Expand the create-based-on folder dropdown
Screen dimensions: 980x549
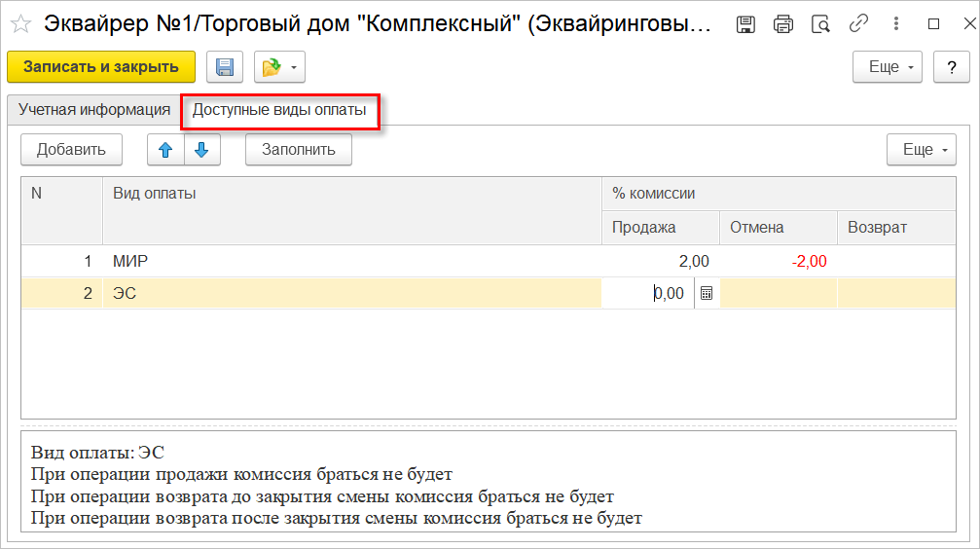click(280, 67)
